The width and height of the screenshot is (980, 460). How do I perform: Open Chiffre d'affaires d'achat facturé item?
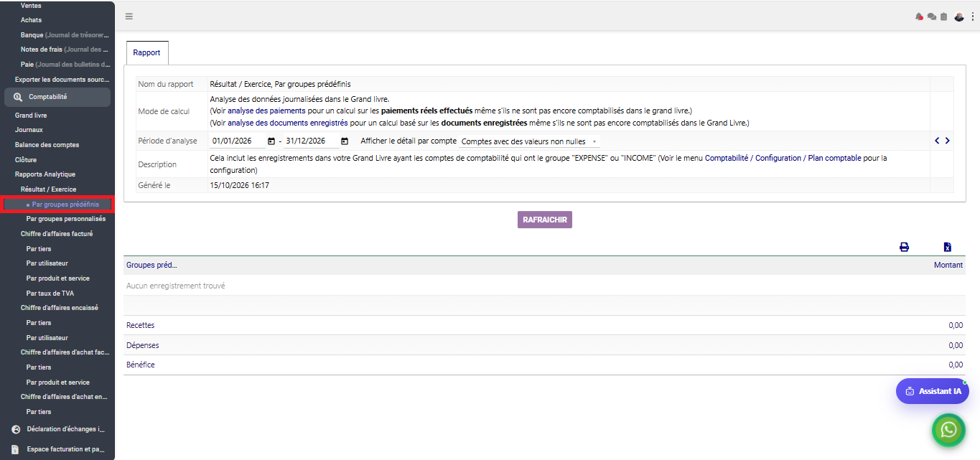point(65,352)
